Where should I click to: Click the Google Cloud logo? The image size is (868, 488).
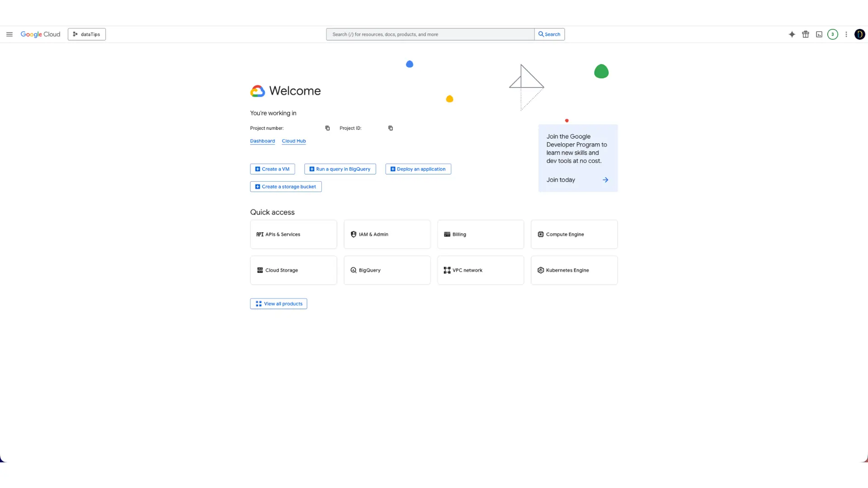tap(40, 34)
